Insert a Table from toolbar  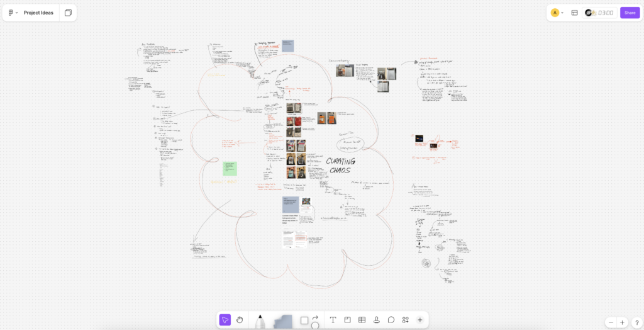pos(362,320)
